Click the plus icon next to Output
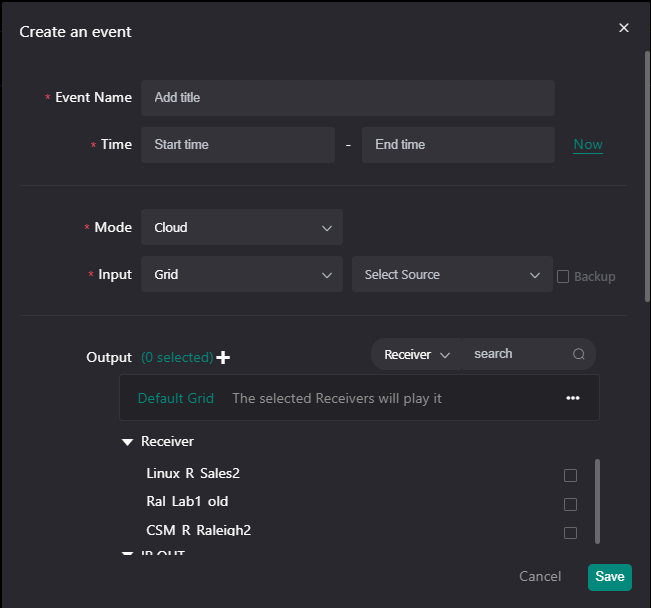The height and width of the screenshot is (608, 651). point(223,357)
